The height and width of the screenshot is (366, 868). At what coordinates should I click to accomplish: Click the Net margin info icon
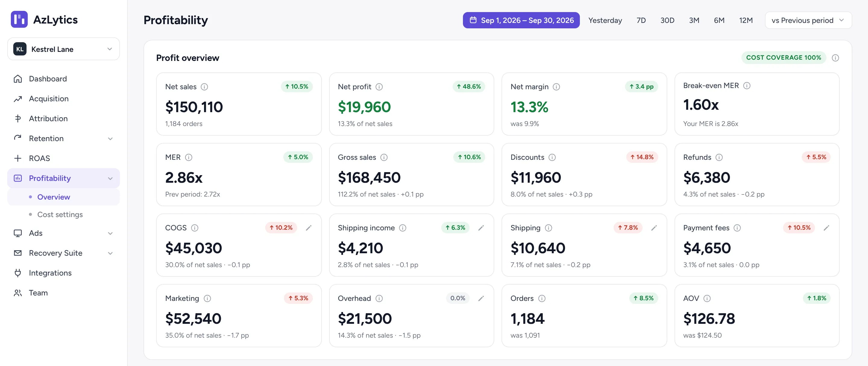[556, 87]
